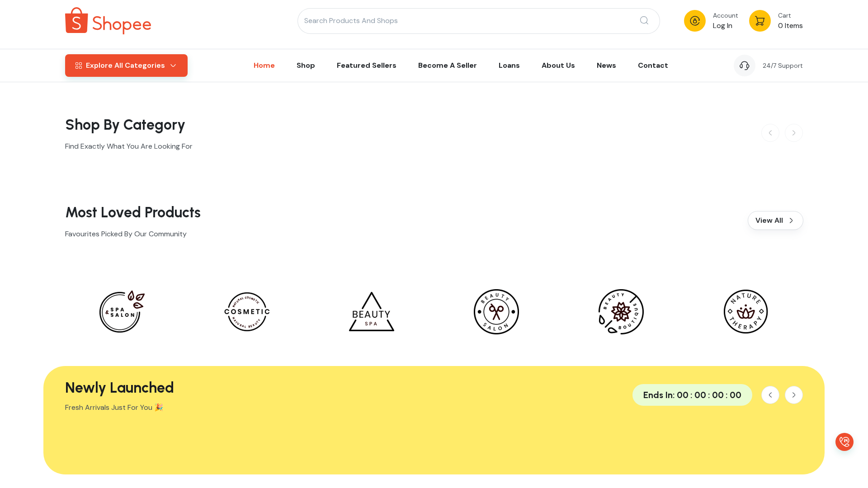
Task: Click the Newly Launched heading
Action: 119,388
